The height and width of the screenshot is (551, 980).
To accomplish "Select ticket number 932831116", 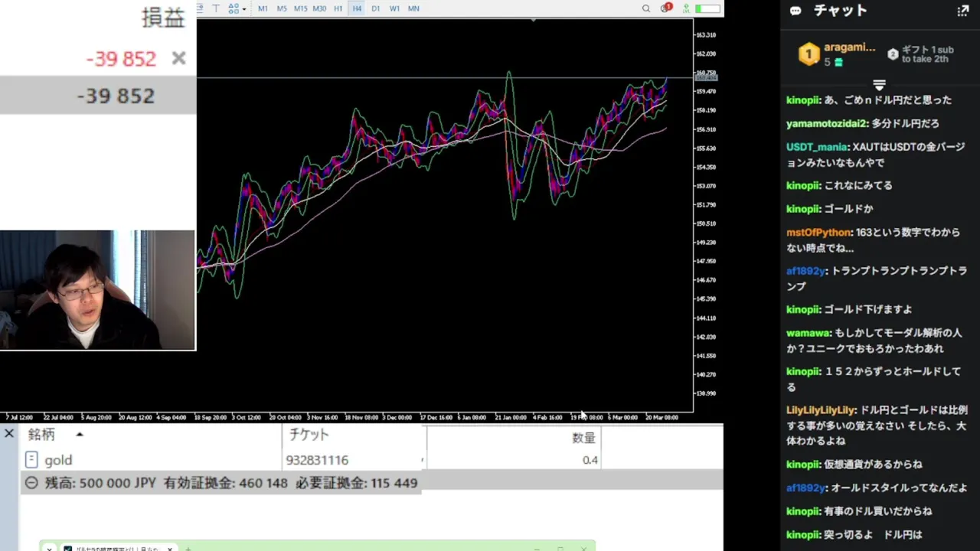I will (x=317, y=460).
